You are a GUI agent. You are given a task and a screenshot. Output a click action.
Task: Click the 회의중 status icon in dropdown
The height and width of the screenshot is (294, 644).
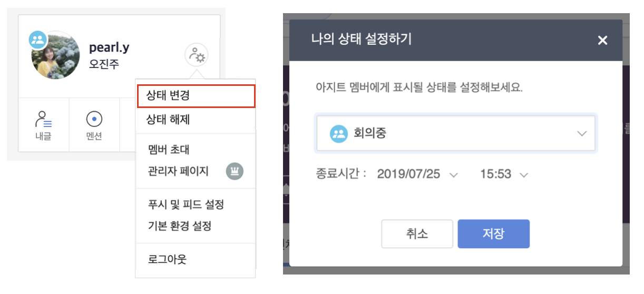click(338, 134)
